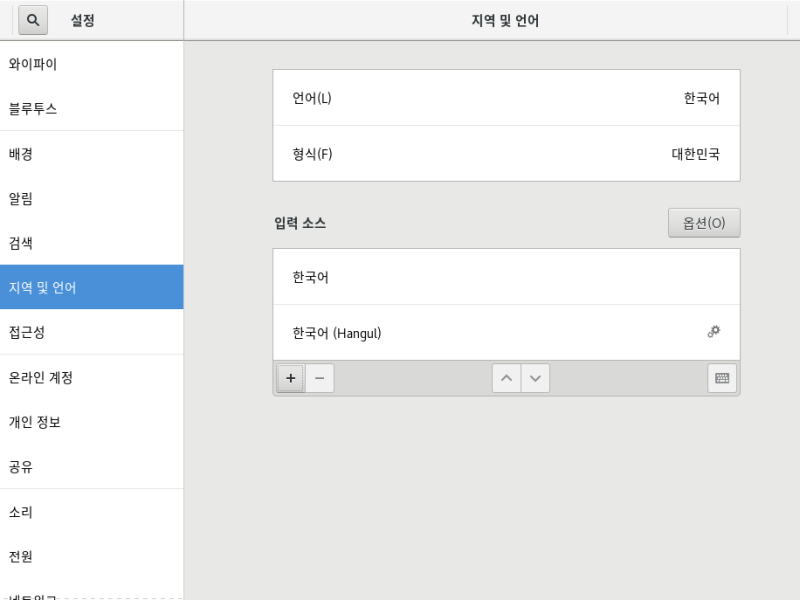This screenshot has width=800, height=600.
Task: Open the 와이파이 settings panel
Action: click(x=92, y=64)
